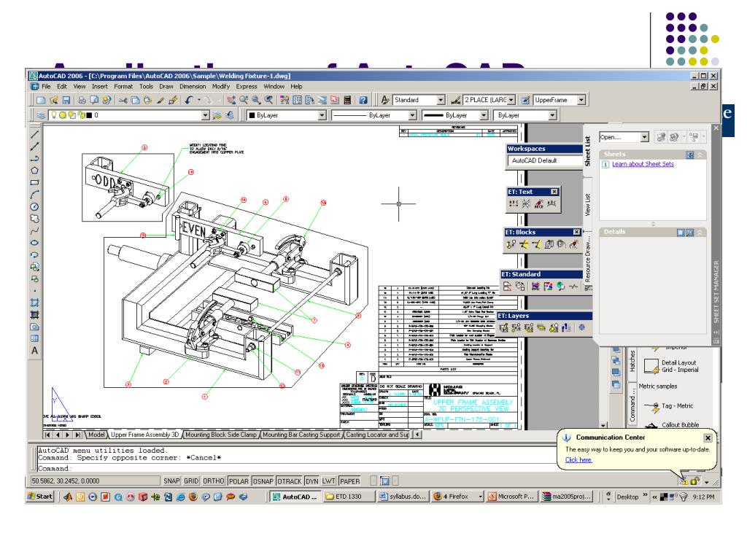Screen dimensions: 747x560
Task: Toggle ORTHO mode in status bar
Action: 214,481
